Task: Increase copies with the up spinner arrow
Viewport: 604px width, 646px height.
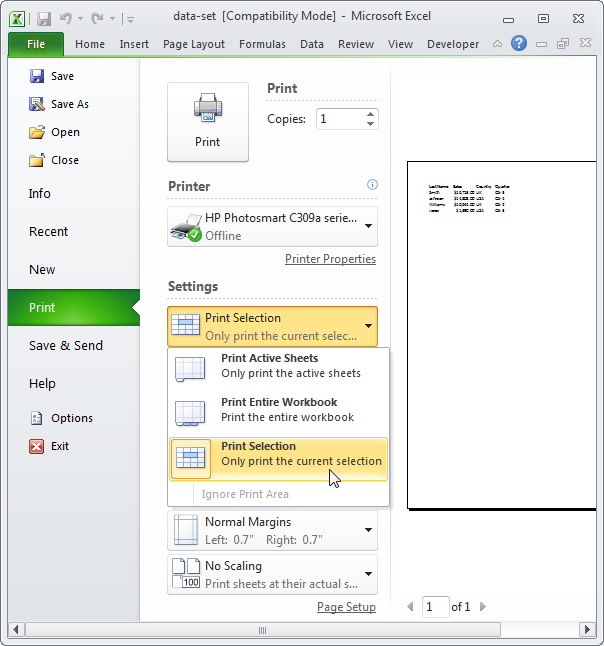Action: [x=370, y=114]
